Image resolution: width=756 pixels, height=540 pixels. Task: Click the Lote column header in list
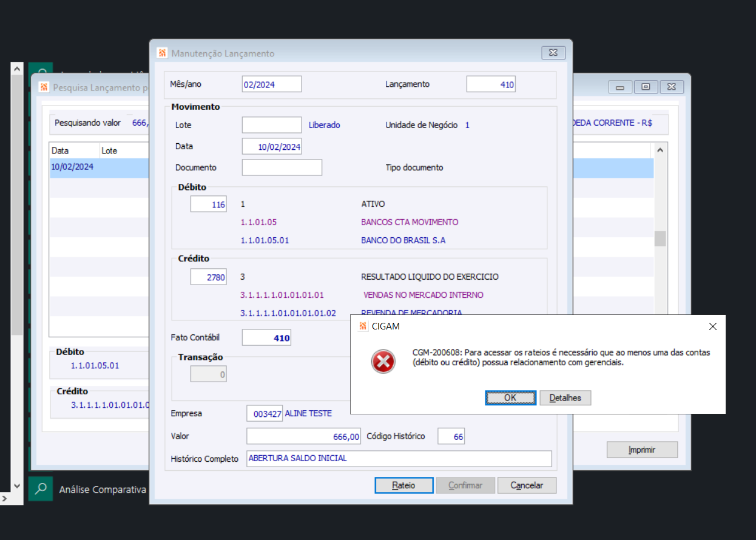click(x=124, y=150)
